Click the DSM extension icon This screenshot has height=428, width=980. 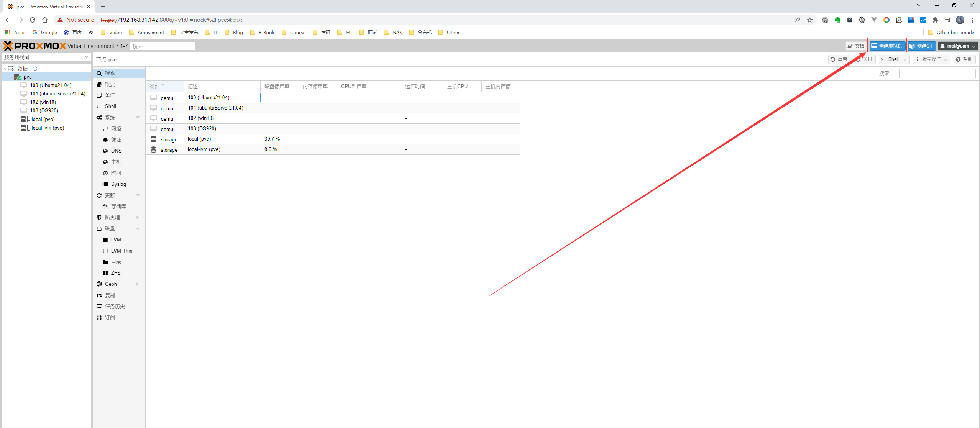923,20
